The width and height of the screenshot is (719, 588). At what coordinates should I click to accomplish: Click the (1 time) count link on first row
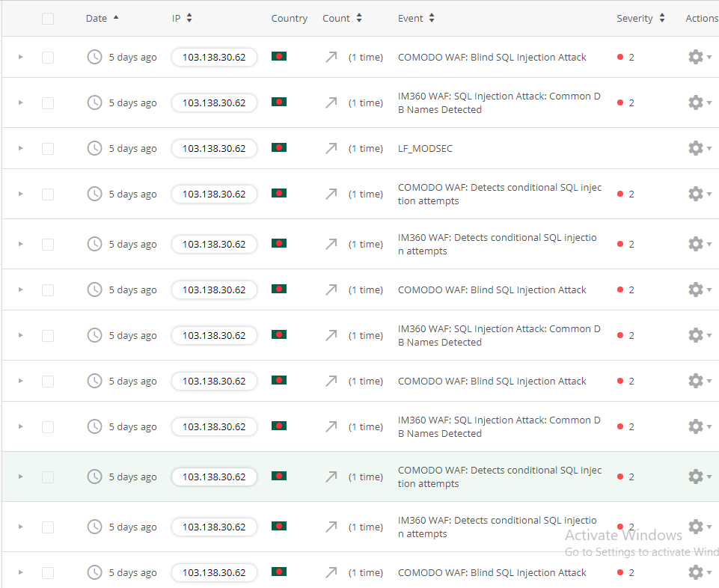tap(366, 57)
